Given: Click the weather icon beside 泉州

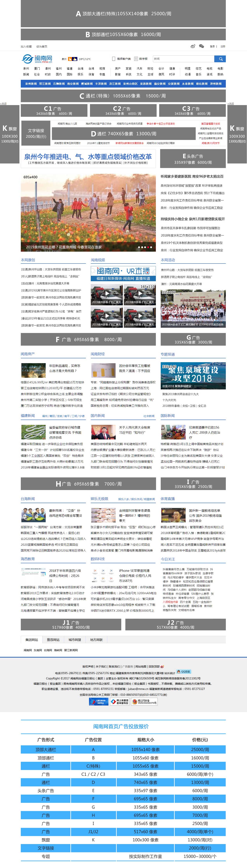Looking at the screenshot, I should tap(72, 59).
